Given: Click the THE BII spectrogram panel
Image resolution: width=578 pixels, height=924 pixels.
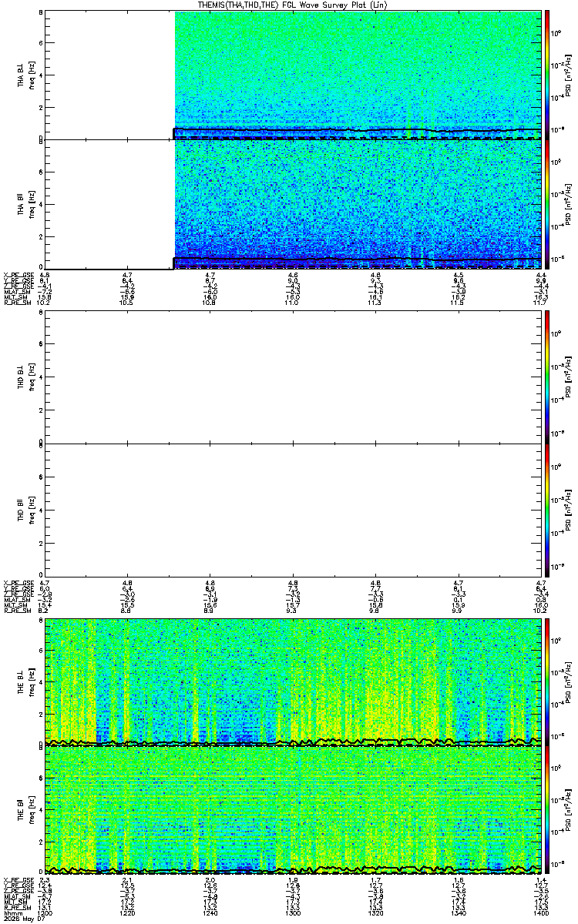Looking at the screenshot, I should [292, 811].
